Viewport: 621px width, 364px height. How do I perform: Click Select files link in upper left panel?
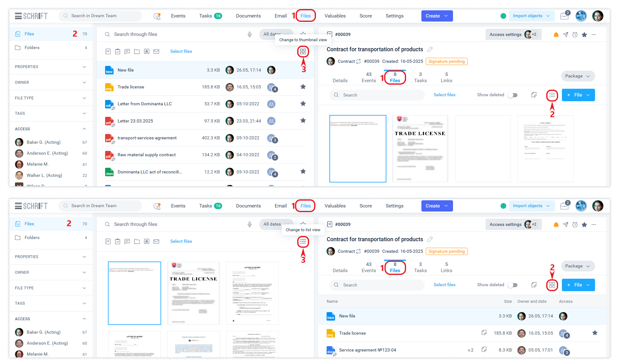point(181,52)
